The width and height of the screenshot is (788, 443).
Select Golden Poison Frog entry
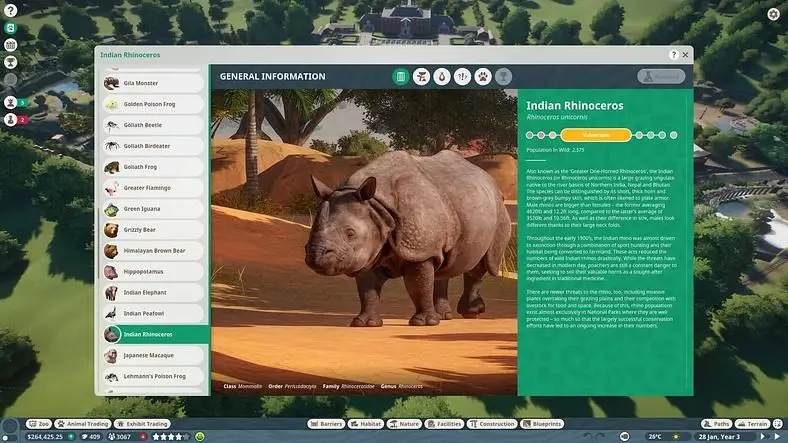coord(153,104)
